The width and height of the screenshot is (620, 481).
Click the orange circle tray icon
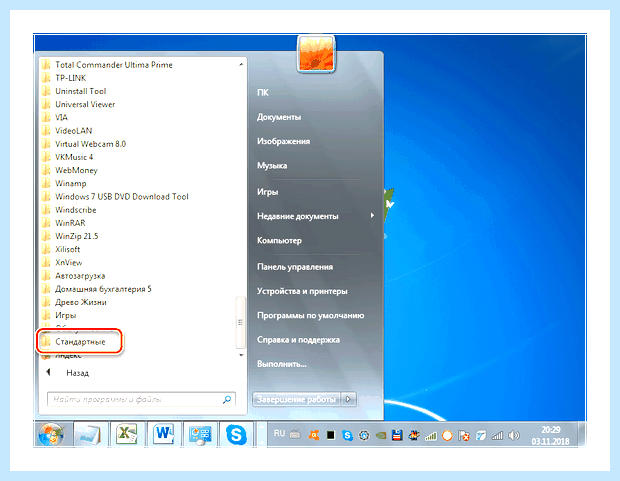447,436
